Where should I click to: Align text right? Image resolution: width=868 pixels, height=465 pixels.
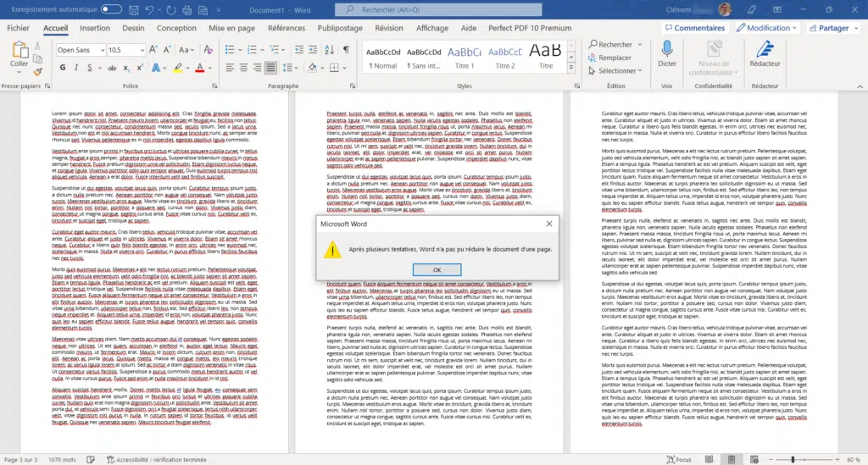click(x=257, y=68)
